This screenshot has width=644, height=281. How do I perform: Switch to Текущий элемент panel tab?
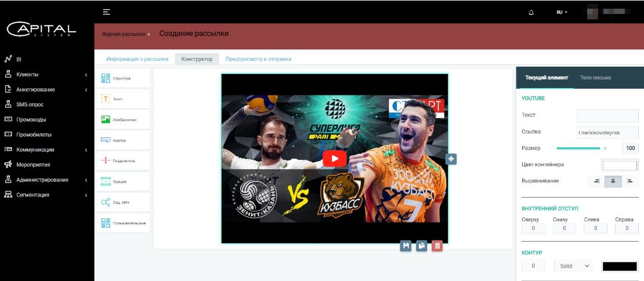pos(547,78)
